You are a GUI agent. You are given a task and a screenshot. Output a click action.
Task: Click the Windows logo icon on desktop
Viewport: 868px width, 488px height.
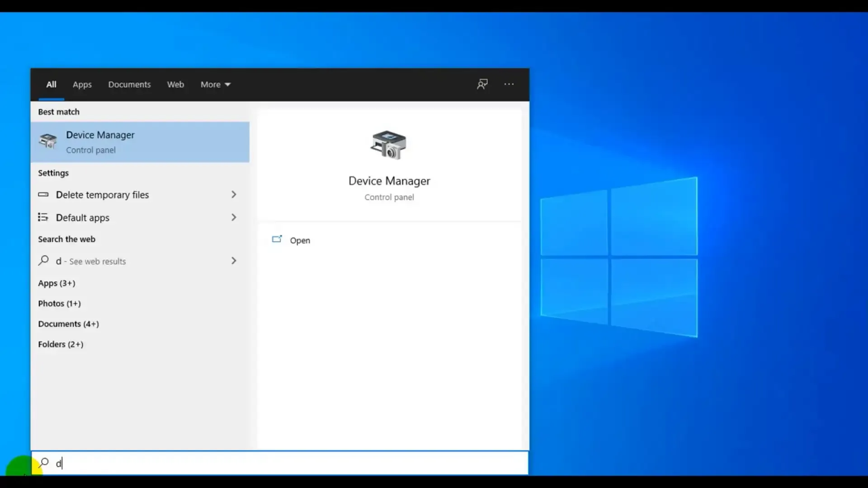point(620,256)
